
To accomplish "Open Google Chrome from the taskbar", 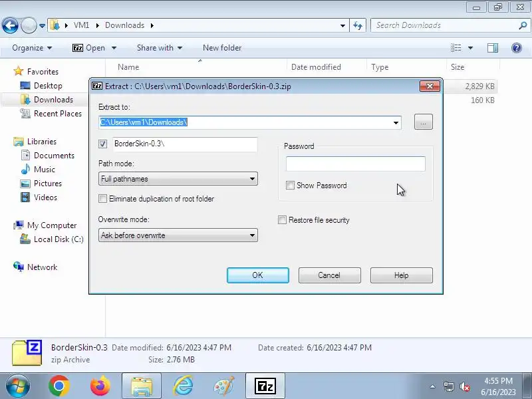I will point(59,386).
